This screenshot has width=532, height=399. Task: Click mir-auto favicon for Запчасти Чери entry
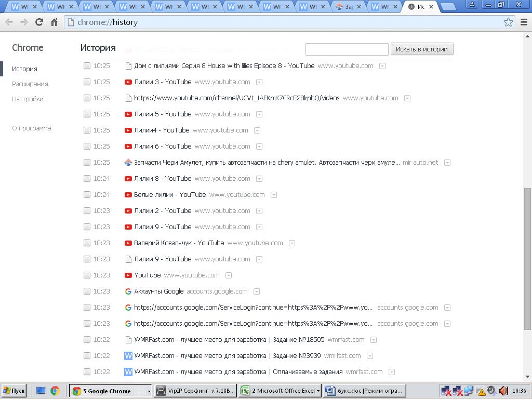[x=128, y=163]
